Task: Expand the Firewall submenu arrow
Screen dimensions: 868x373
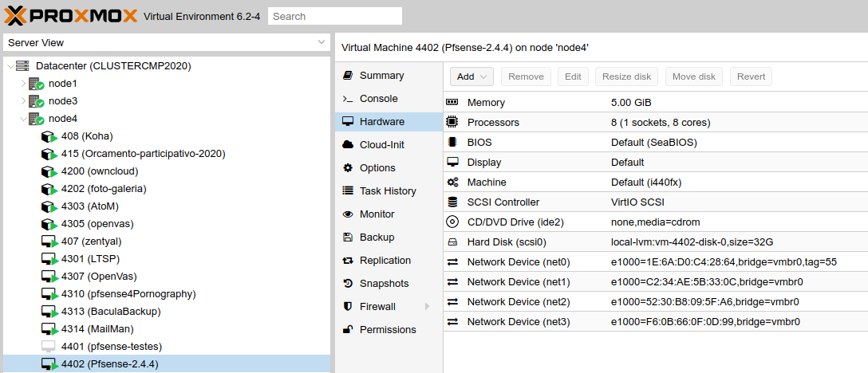Action: point(427,307)
